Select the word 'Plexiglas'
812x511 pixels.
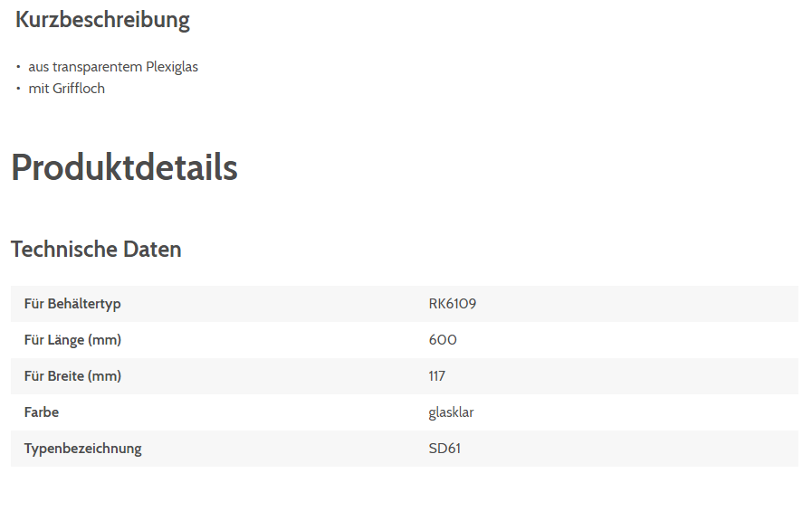point(172,67)
